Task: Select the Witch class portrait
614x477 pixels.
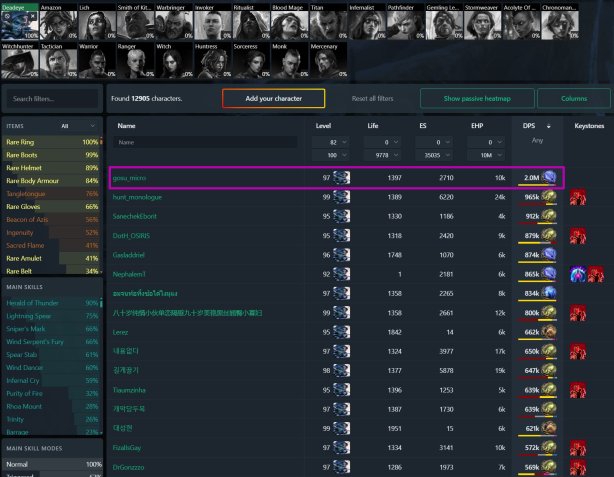Action: pyautogui.click(x=174, y=61)
